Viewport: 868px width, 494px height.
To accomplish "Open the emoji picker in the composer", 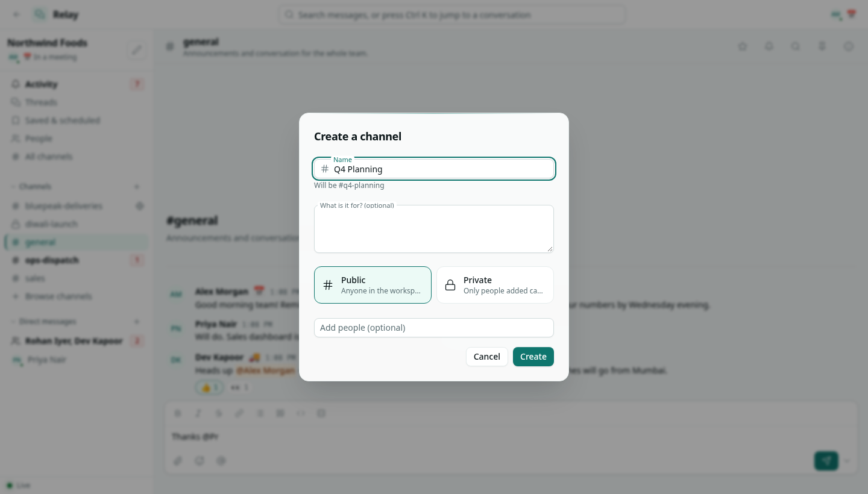I will tap(200, 461).
